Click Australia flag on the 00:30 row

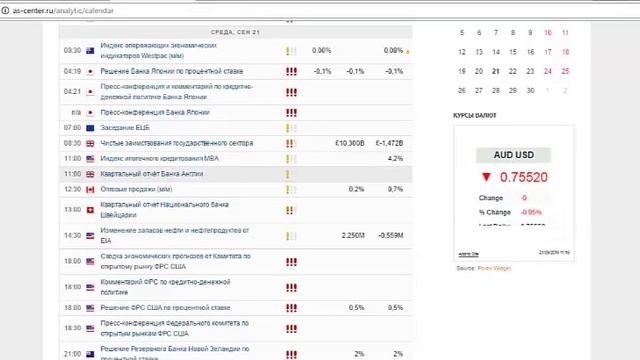click(90, 51)
